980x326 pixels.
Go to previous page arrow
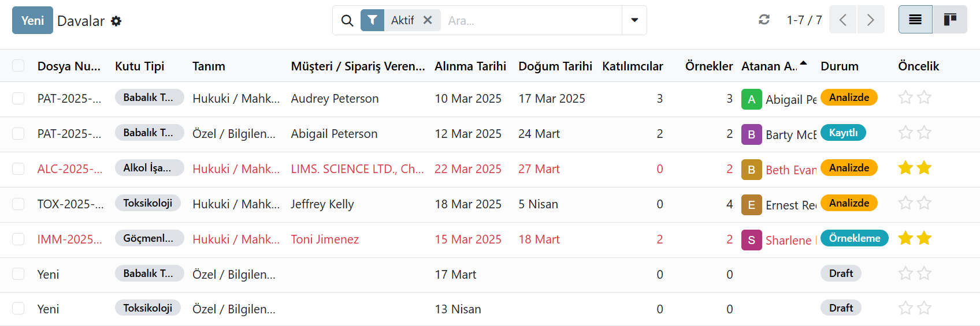pos(842,20)
